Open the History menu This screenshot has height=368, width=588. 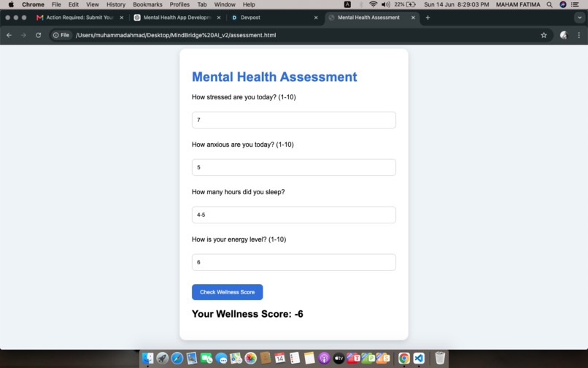[x=116, y=4]
